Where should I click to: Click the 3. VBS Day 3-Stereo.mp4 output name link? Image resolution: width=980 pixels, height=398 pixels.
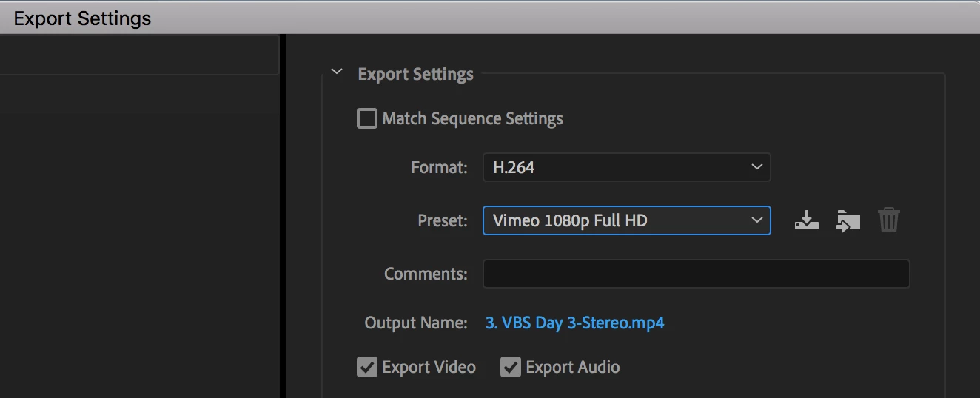(574, 323)
